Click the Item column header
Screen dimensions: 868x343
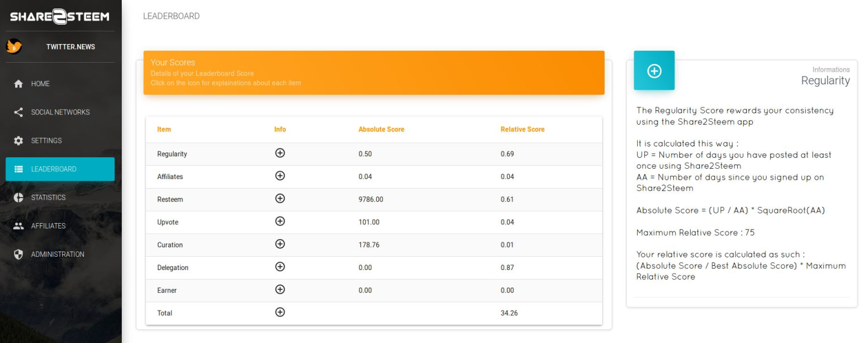click(164, 130)
